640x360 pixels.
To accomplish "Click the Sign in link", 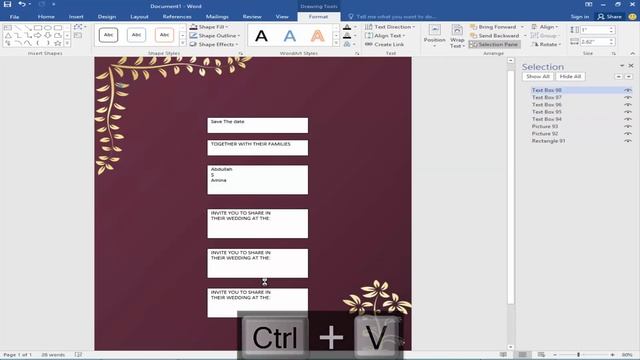I will tap(580, 17).
